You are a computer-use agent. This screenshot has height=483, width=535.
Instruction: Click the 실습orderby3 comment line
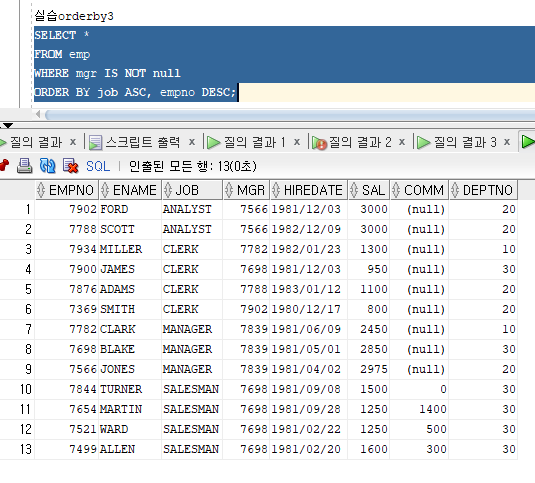click(74, 16)
